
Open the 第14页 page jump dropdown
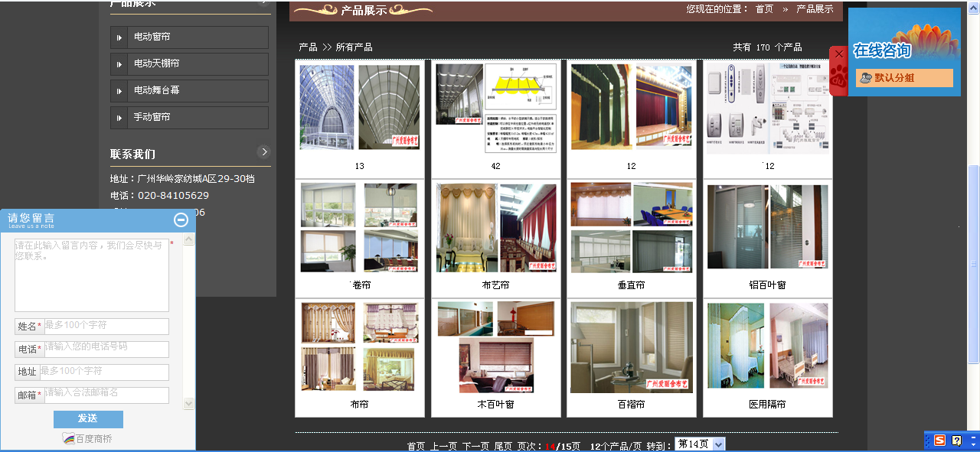718,444
